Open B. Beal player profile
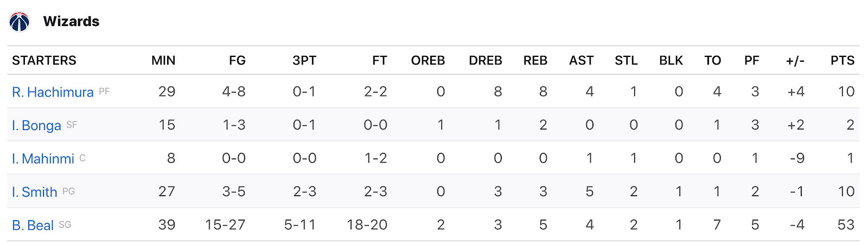 point(33,225)
